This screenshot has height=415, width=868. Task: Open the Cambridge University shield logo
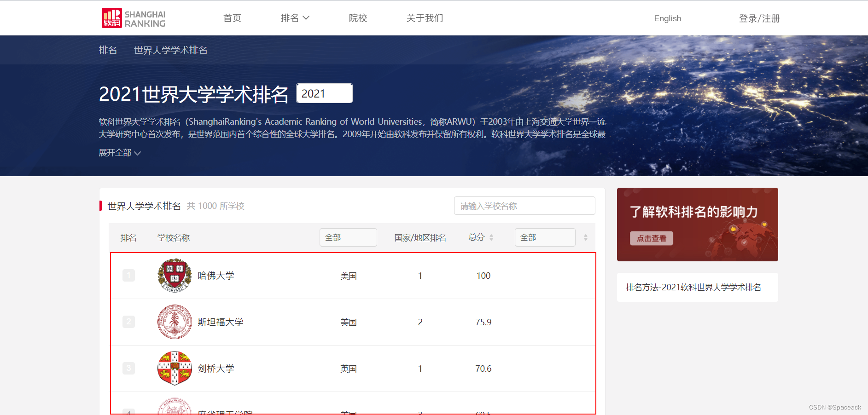(175, 368)
